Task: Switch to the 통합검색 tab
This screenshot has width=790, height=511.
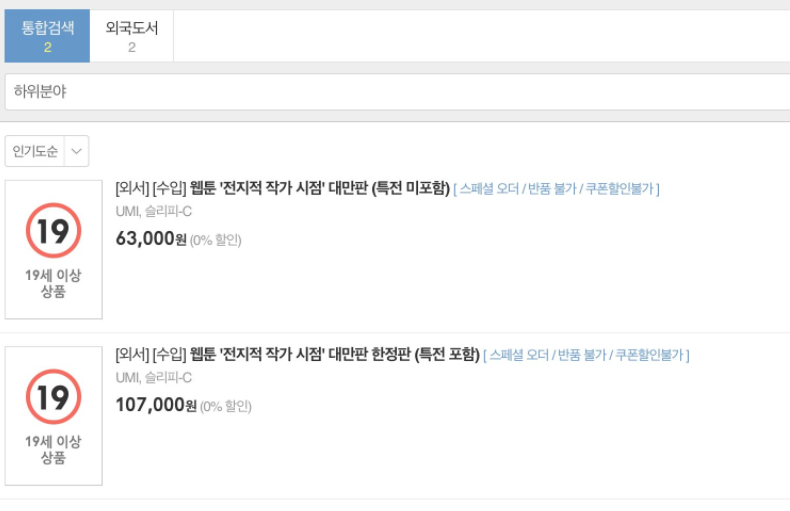Action: 47,36
